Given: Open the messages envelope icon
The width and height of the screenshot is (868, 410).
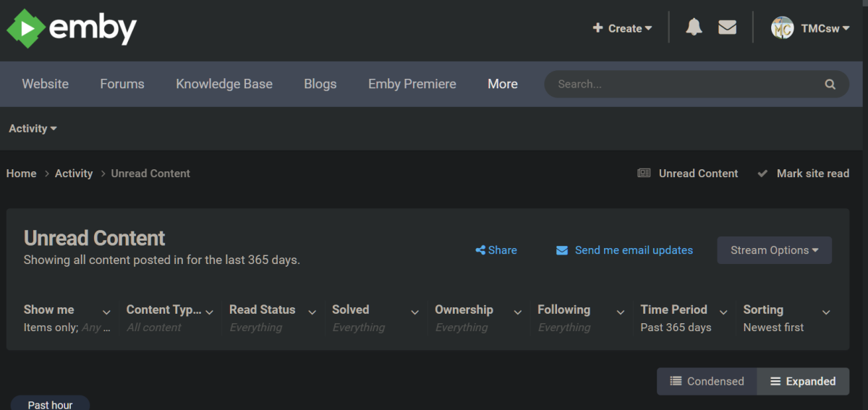Looking at the screenshot, I should [727, 27].
